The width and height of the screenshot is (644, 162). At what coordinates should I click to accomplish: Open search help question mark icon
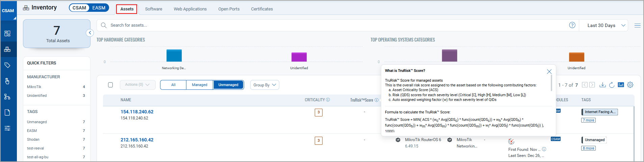point(572,25)
